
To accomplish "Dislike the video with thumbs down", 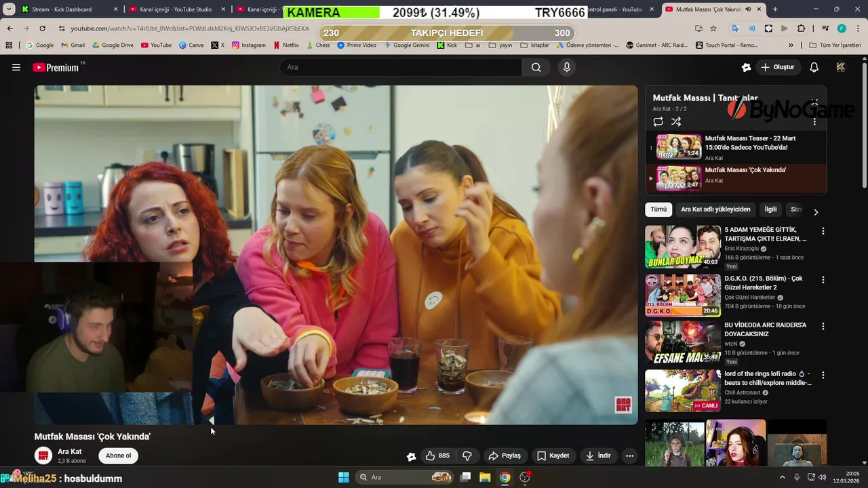I will coord(467,456).
